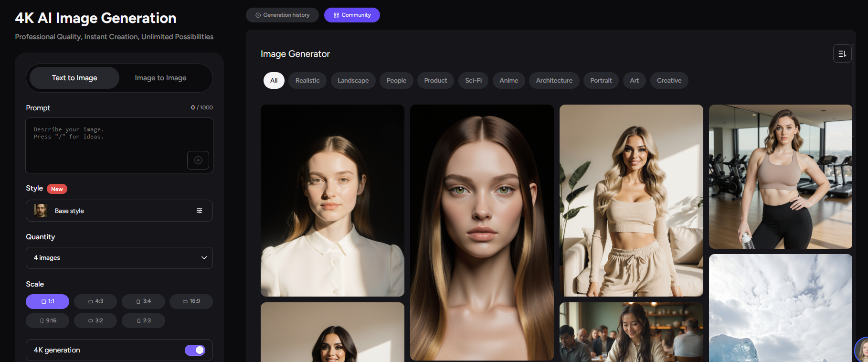This screenshot has height=362, width=868.
Task: Open the 4 images quantity dropdown
Action: coord(119,258)
